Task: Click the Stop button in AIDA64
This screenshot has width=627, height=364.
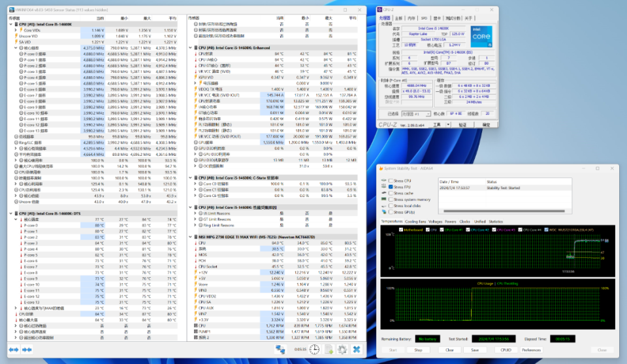Action: tap(418, 350)
